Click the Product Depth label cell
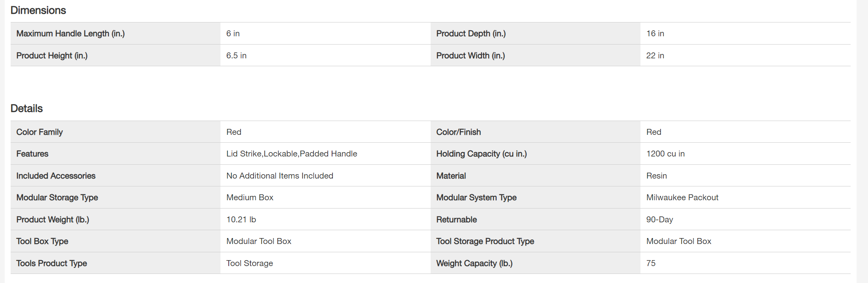 coord(471,34)
